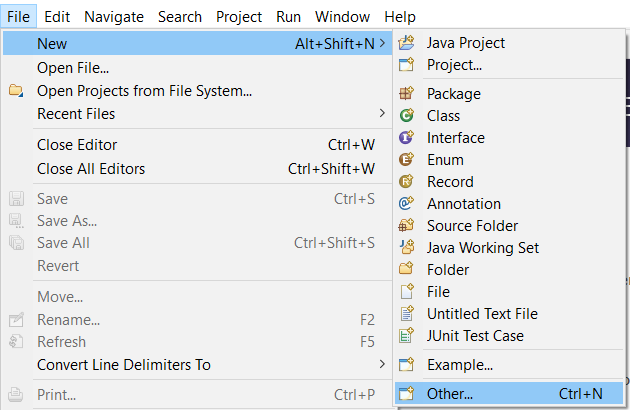Image resolution: width=630 pixels, height=410 pixels.
Task: Select Close All Editors
Action: [x=91, y=169]
